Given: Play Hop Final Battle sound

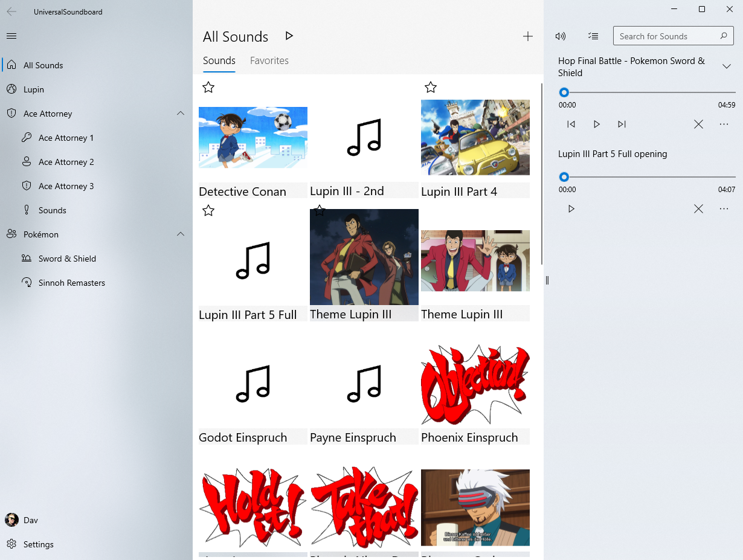Looking at the screenshot, I should pos(596,124).
